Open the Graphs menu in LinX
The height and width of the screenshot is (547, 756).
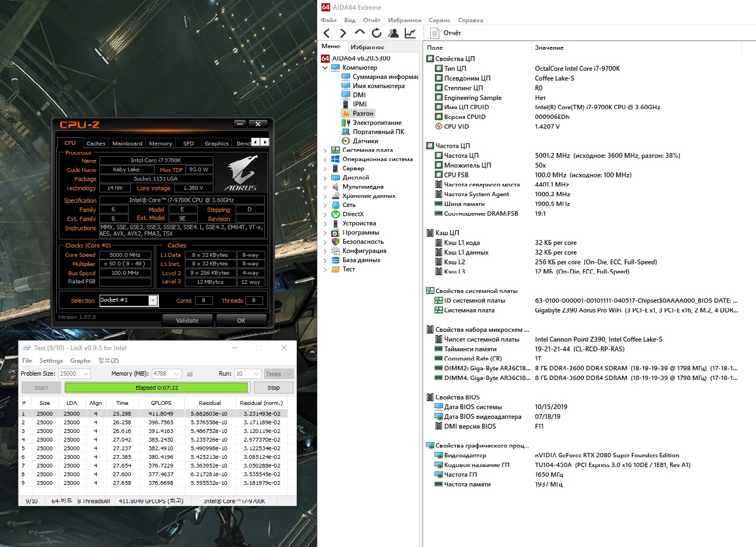(80, 361)
